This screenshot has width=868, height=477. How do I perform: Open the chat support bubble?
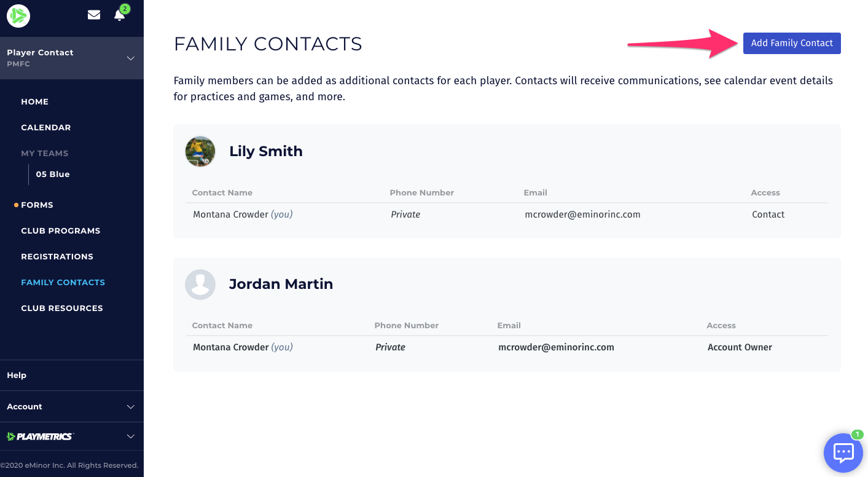pos(843,453)
